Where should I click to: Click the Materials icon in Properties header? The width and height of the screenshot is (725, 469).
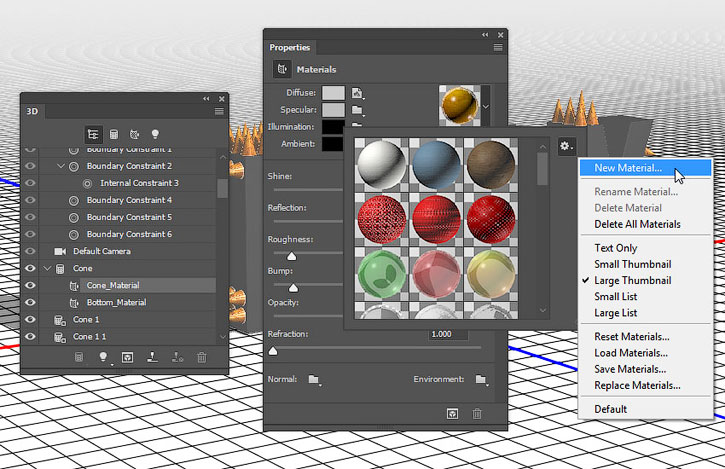282,69
